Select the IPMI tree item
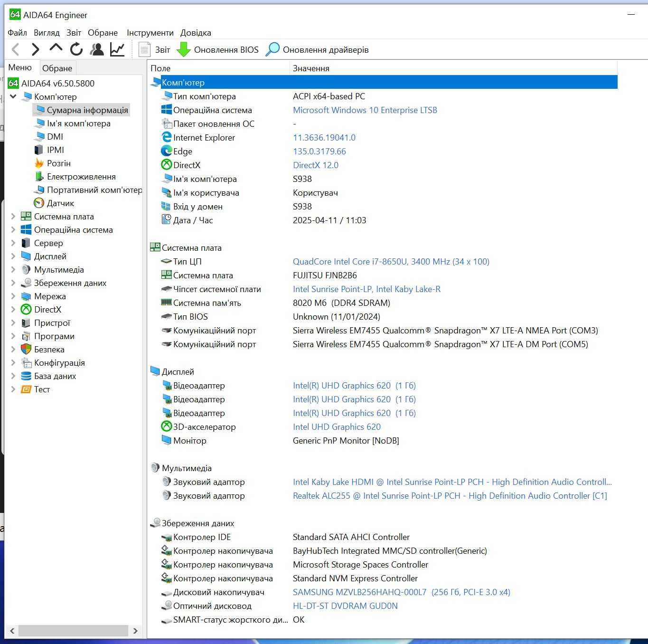 pos(49,150)
